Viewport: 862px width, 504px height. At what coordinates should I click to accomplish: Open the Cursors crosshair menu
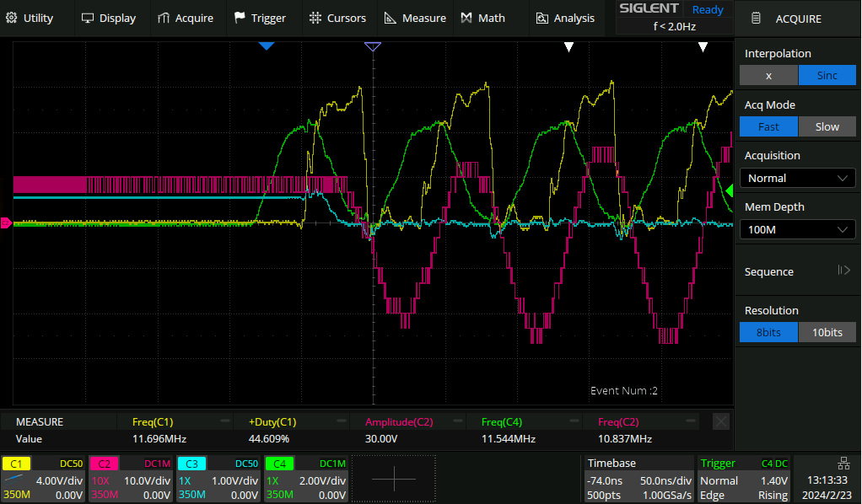315,18
